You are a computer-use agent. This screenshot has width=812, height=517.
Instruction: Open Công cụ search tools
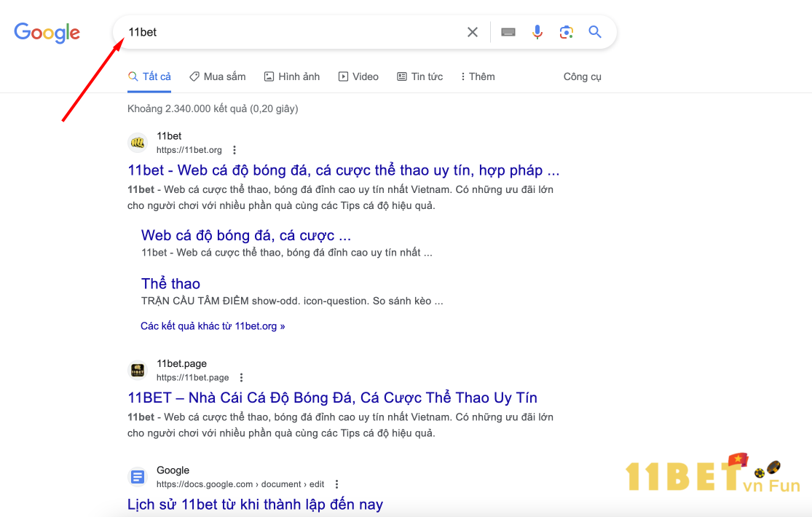pyautogui.click(x=582, y=76)
